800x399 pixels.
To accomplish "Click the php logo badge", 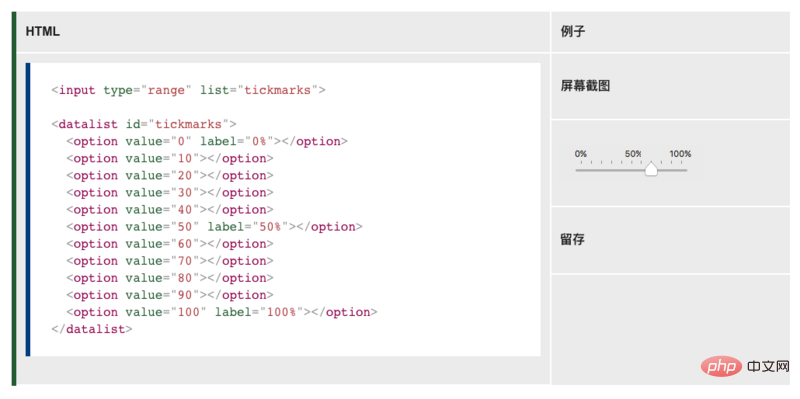I will click(x=721, y=366).
